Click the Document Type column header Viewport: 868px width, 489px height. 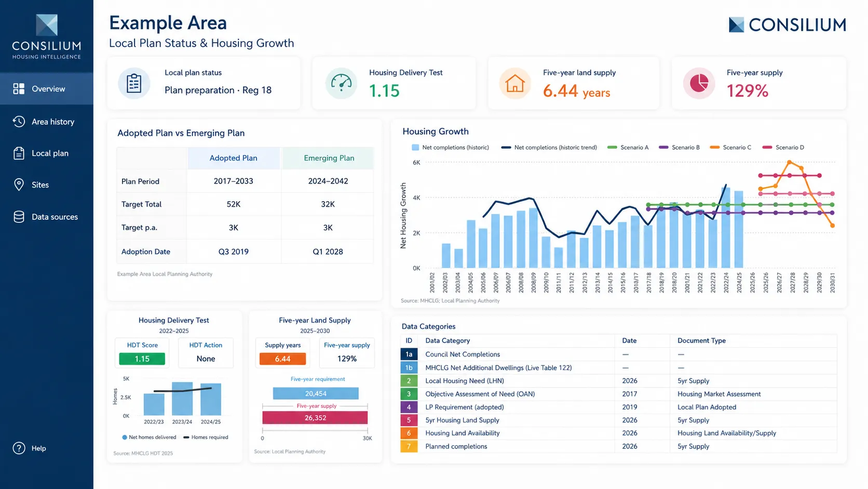(701, 341)
